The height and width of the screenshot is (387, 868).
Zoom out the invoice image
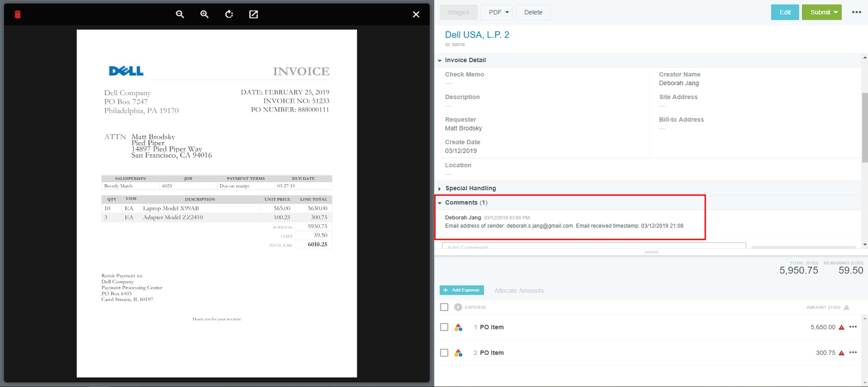pos(180,14)
